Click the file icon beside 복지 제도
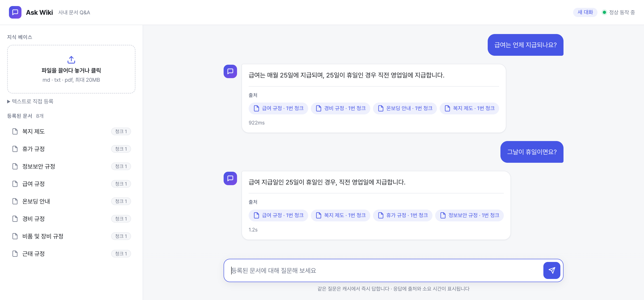644x300 pixels. point(15,131)
